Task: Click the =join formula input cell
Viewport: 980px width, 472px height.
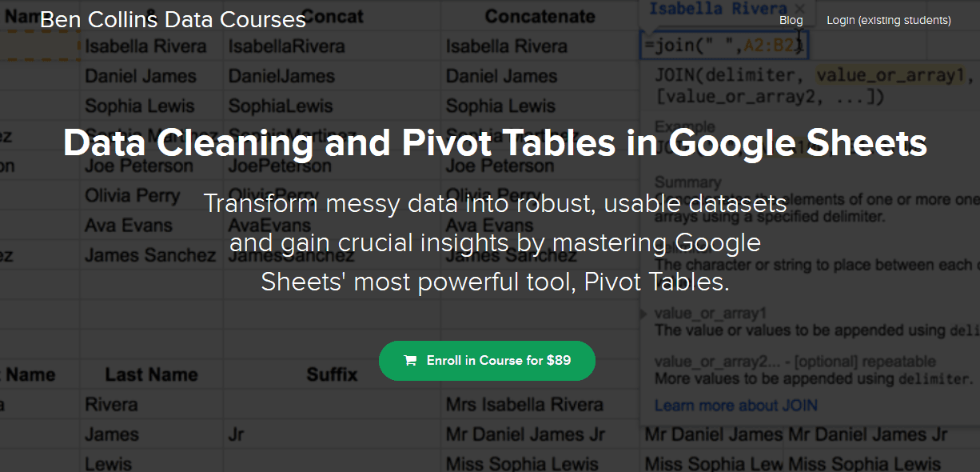Action: [x=724, y=46]
